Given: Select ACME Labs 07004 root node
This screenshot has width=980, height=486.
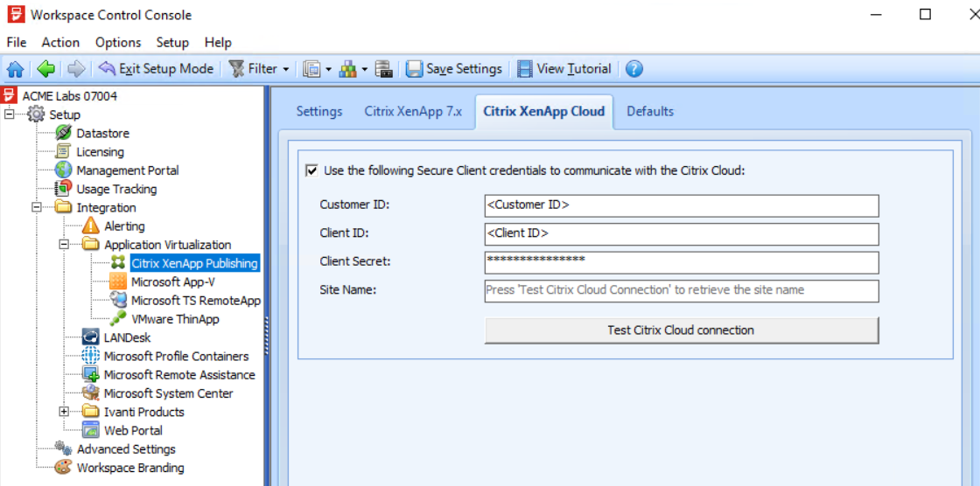Looking at the screenshot, I should tap(69, 95).
